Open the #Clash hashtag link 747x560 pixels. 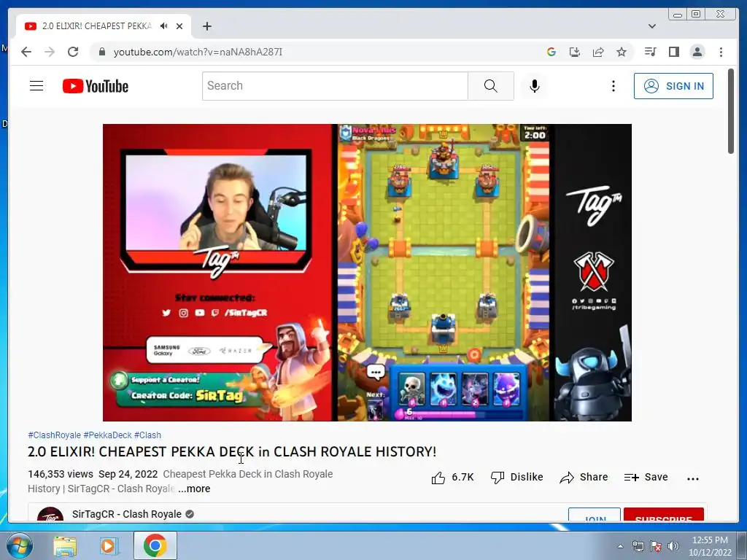click(147, 435)
